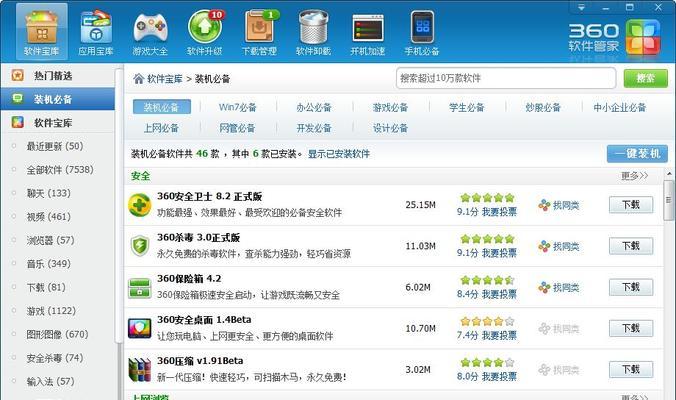Select the 装机必备 category tab
The image size is (676, 400).
click(162, 107)
